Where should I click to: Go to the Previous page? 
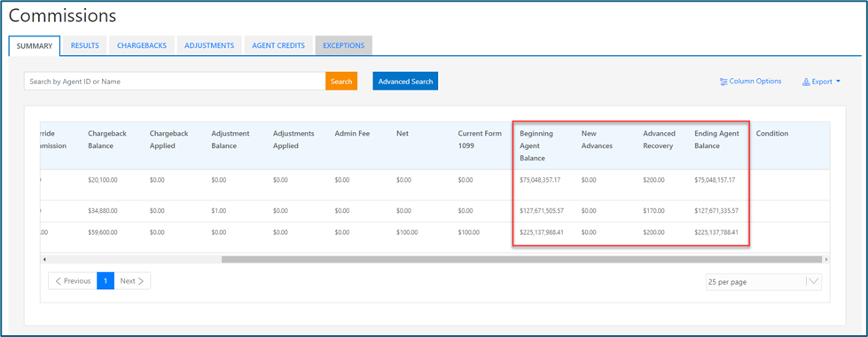(73, 281)
